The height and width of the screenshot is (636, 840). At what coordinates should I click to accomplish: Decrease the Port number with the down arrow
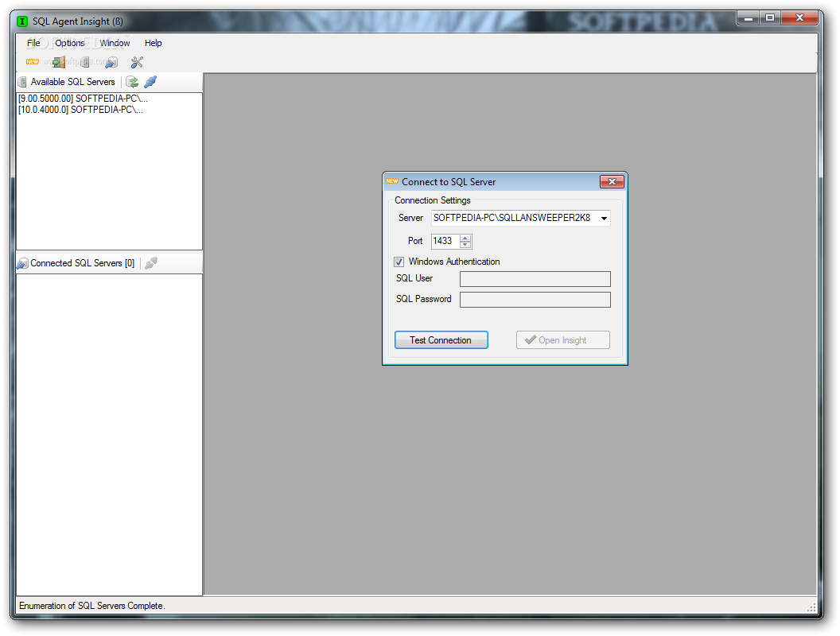[x=465, y=245]
